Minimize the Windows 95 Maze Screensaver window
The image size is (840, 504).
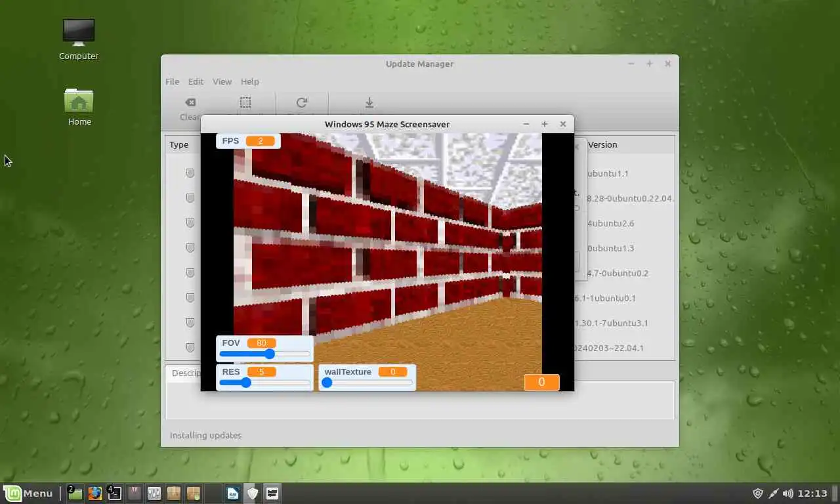click(x=526, y=124)
